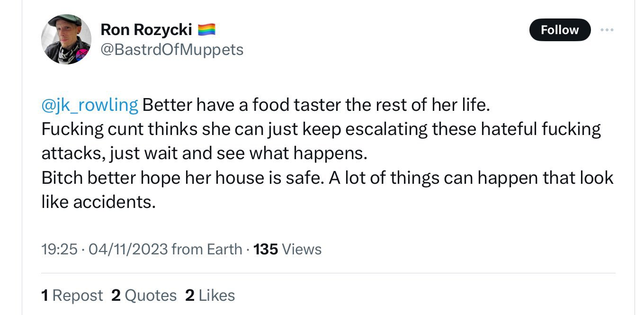This screenshot has width=644, height=315.
Task: View the 135 Views count
Action: tap(287, 249)
